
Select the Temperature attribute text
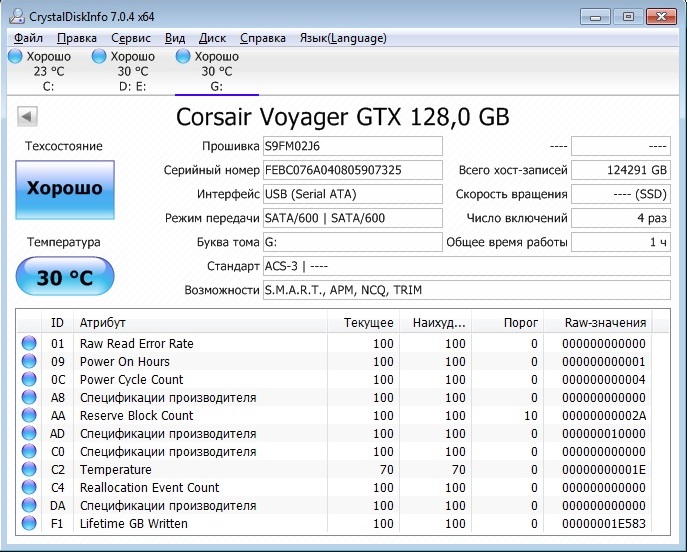pos(116,470)
